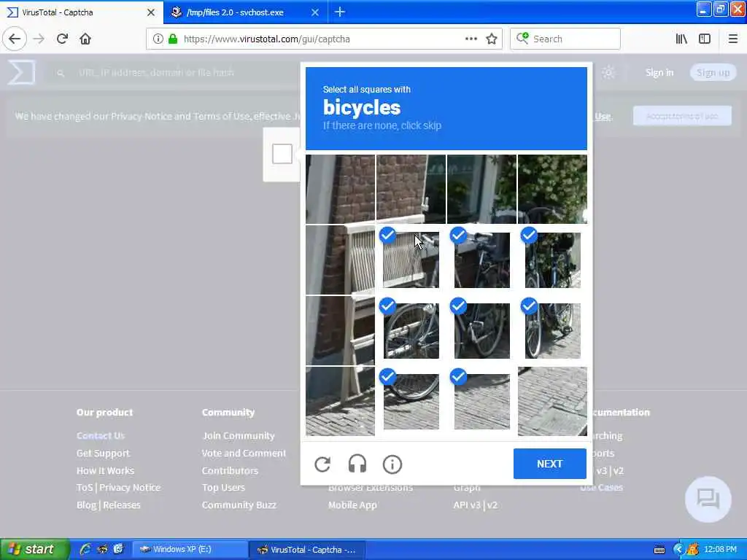Screen dimensions: 747x560
Task: Bookmark this page with the star icon
Action: pos(492,39)
